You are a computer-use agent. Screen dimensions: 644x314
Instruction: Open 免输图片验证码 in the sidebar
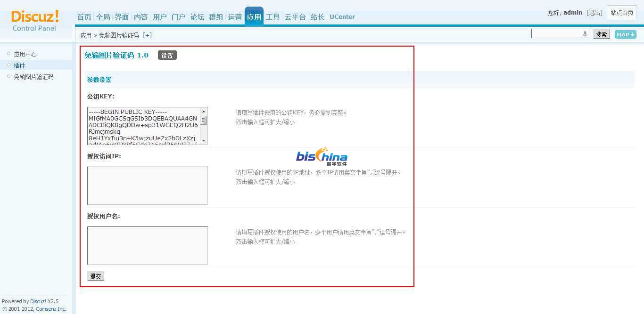[33, 77]
